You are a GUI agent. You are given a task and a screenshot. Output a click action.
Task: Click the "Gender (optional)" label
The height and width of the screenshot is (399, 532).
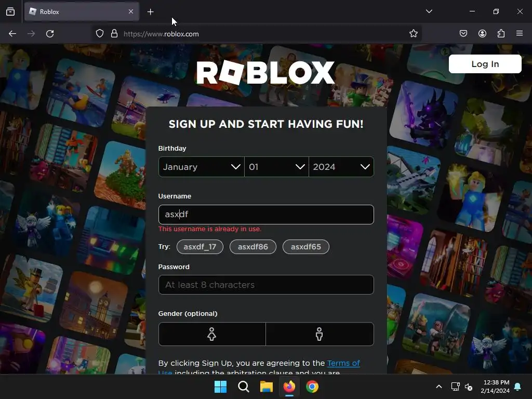pos(188,313)
